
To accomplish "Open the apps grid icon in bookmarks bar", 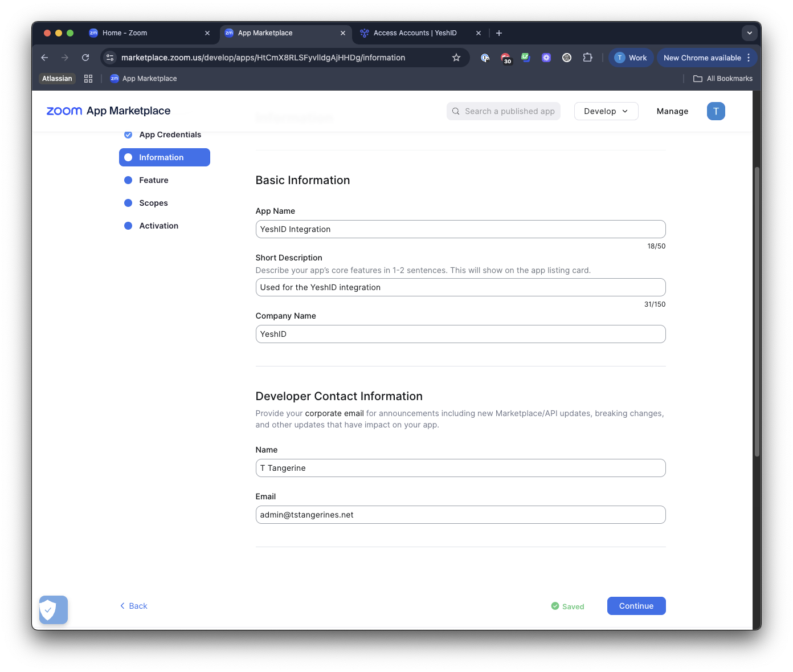I will click(88, 79).
